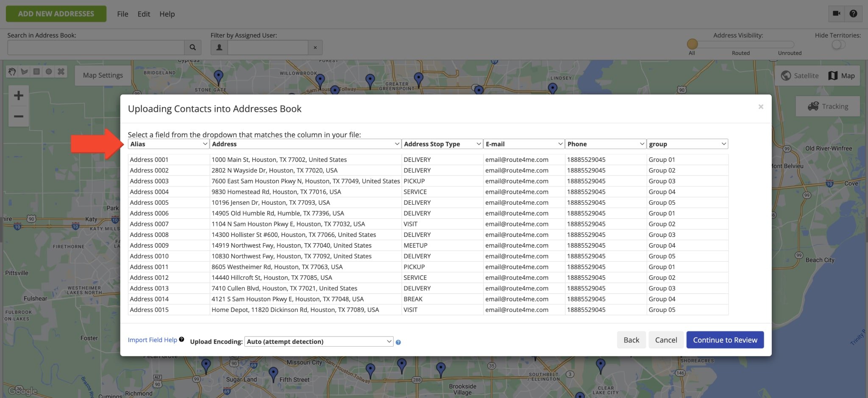868x398 pixels.
Task: Click 8605 Westheimer Rd address cell
Action: click(306, 267)
